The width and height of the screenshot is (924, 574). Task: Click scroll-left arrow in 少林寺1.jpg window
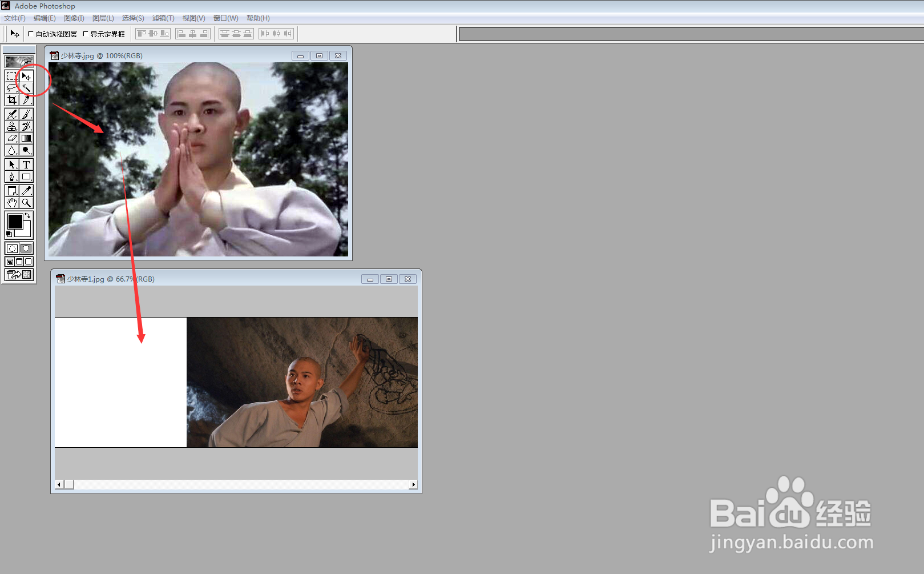(x=59, y=484)
